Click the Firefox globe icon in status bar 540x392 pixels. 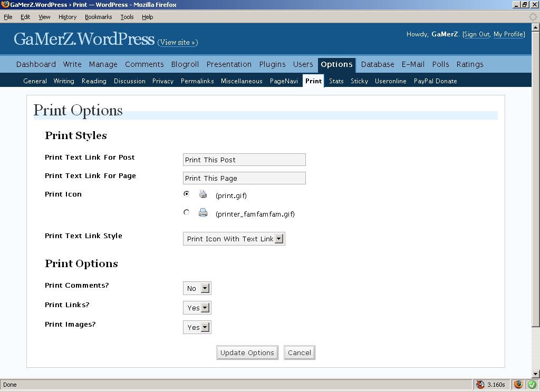tap(518, 385)
